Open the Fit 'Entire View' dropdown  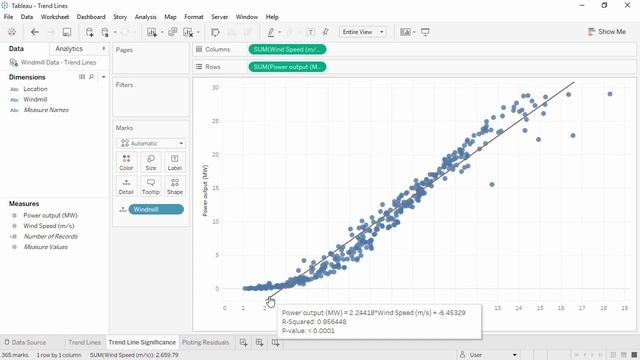point(362,32)
